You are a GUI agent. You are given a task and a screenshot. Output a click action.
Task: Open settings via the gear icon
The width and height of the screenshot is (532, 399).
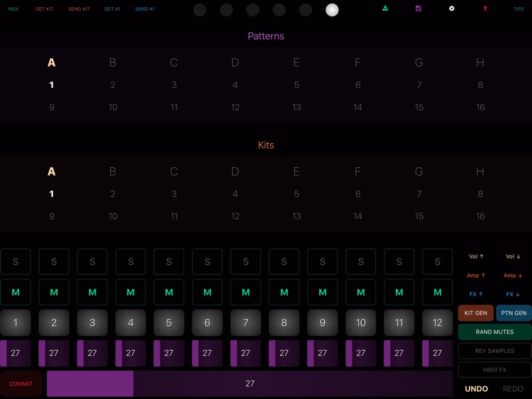(452, 9)
